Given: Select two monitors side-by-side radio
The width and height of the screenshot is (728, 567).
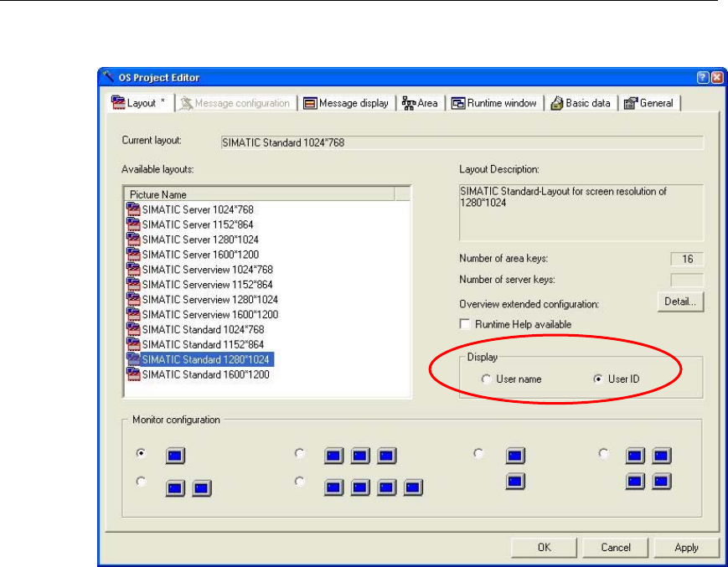Looking at the screenshot, I should (x=141, y=482).
